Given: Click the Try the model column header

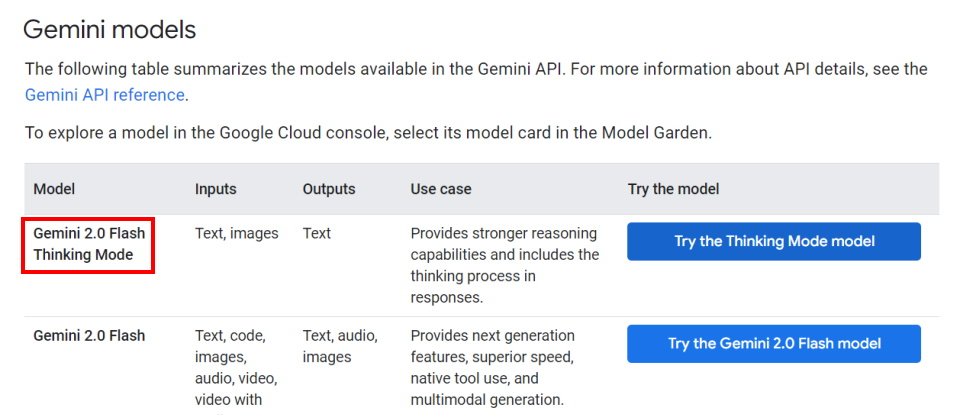Looking at the screenshot, I should coord(673,189).
